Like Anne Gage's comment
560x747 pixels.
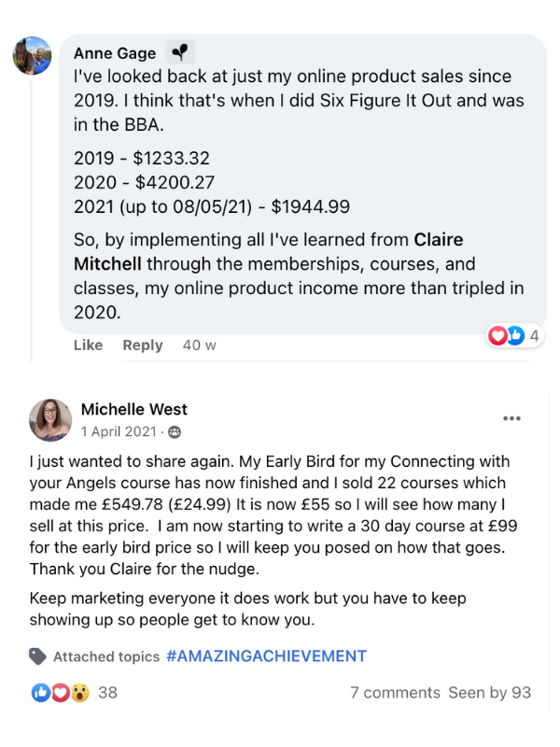click(88, 345)
